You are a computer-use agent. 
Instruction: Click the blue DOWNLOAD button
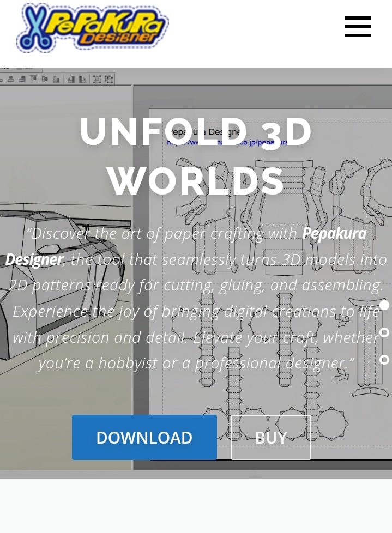144,437
